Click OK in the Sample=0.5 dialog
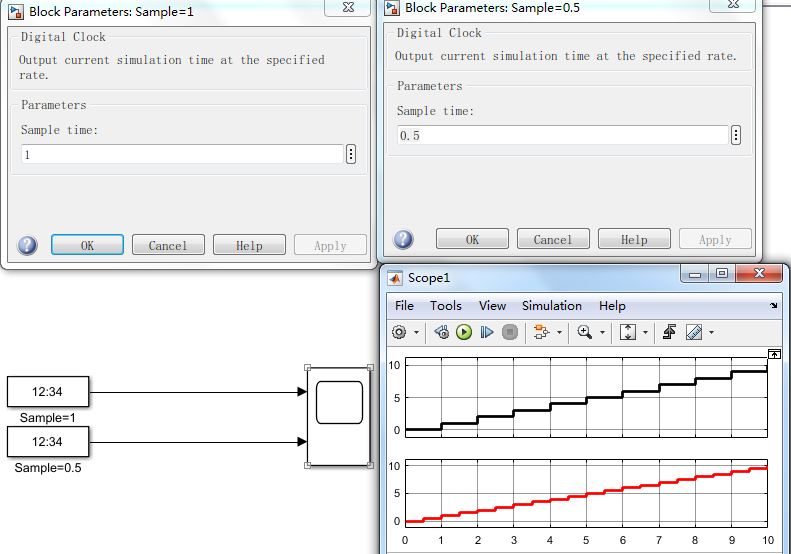Viewport: 791px width, 554px height. click(472, 239)
